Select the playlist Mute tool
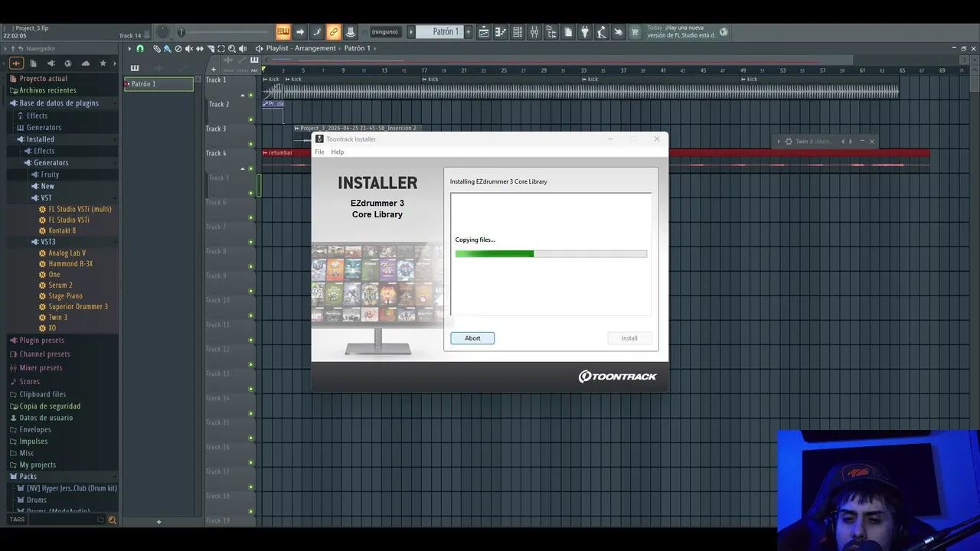 189,48
